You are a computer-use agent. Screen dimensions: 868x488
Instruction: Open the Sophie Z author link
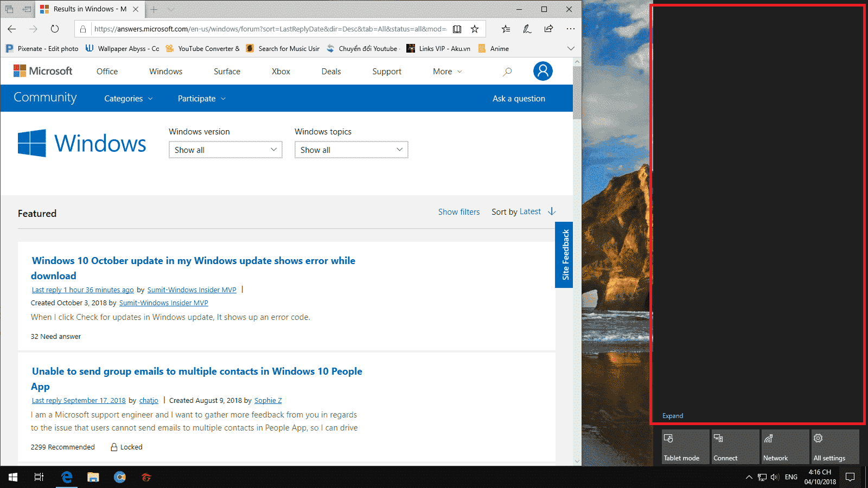tap(268, 401)
